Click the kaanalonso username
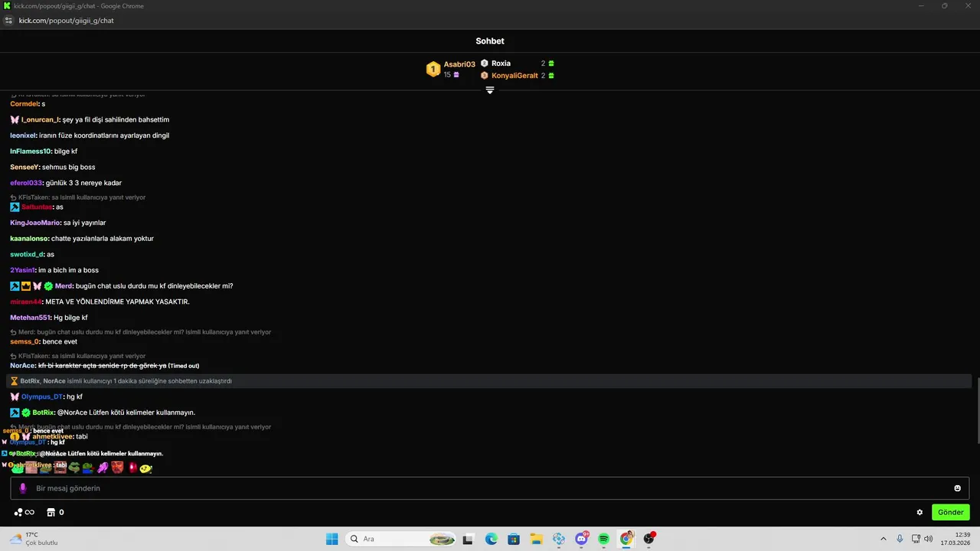Image resolution: width=980 pixels, height=551 pixels. 29,239
